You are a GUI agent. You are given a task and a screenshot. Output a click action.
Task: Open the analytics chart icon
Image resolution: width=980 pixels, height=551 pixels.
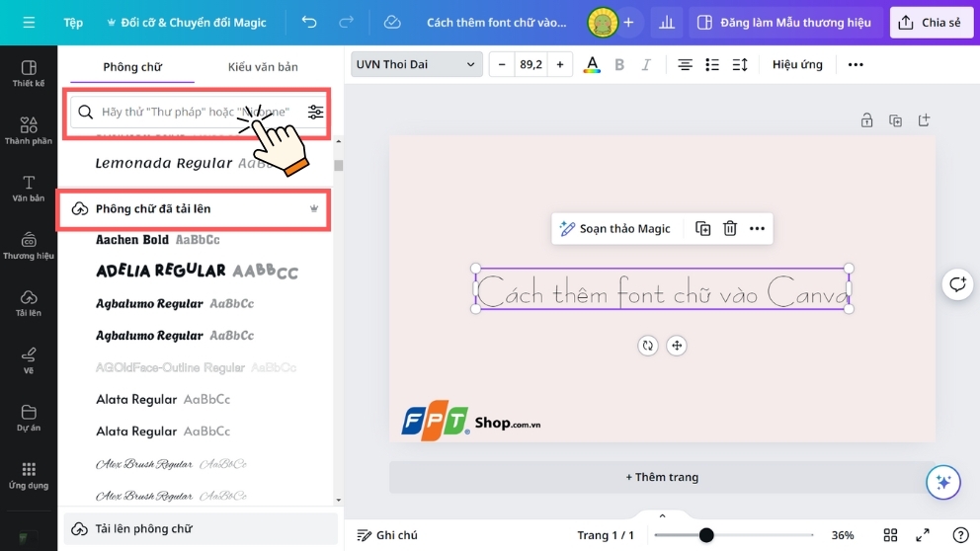click(x=667, y=23)
